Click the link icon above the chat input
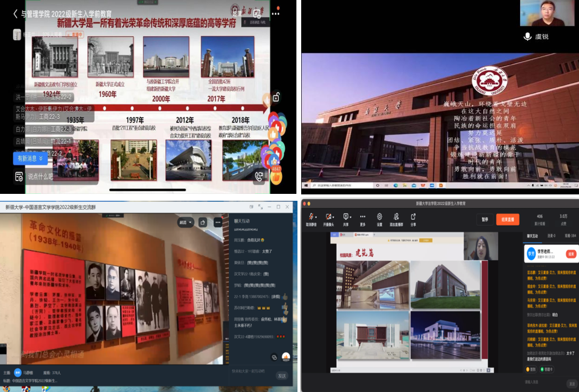The width and height of the screenshot is (579, 392). [x=274, y=357]
